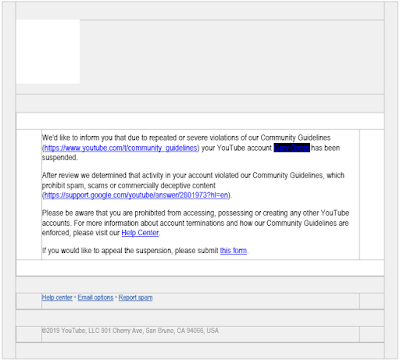The width and height of the screenshot is (400, 361).
Task: Click the 'After review we determined' line
Action: [x=193, y=175]
